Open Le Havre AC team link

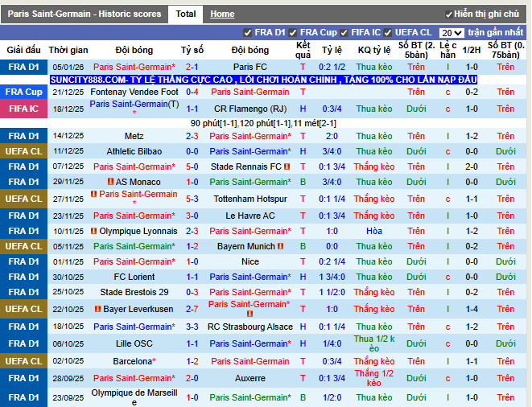click(250, 216)
